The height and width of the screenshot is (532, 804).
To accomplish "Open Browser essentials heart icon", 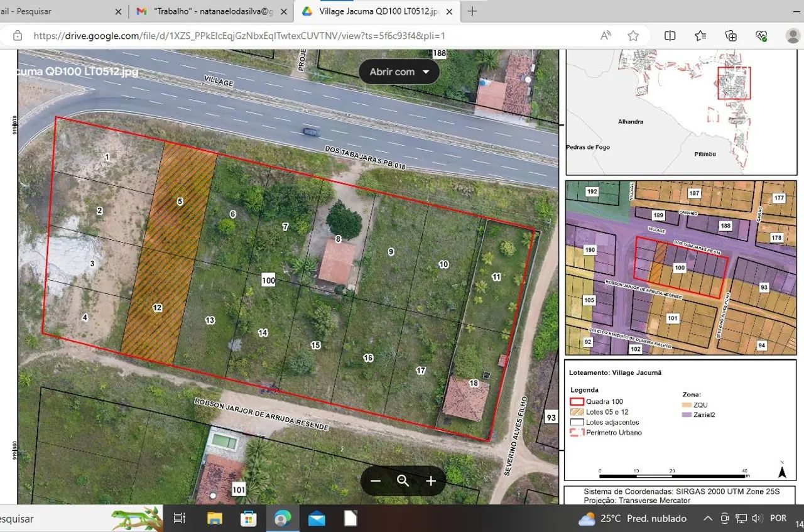I will click(x=761, y=36).
